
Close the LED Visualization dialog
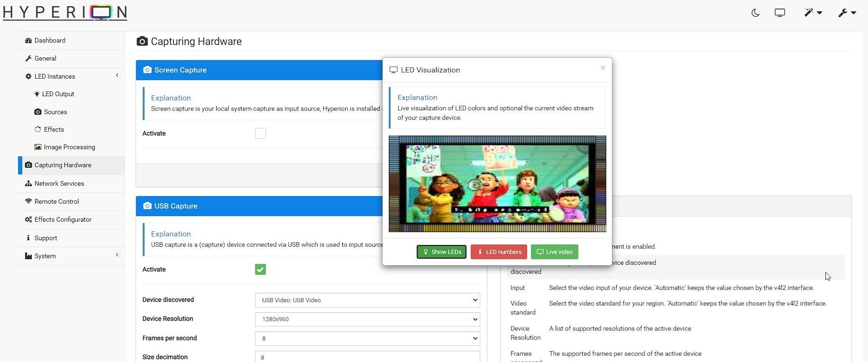pyautogui.click(x=603, y=68)
